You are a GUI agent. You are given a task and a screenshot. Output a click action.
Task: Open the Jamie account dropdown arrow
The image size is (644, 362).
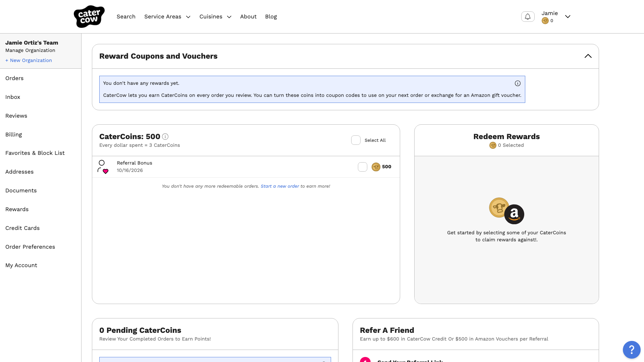(x=568, y=16)
